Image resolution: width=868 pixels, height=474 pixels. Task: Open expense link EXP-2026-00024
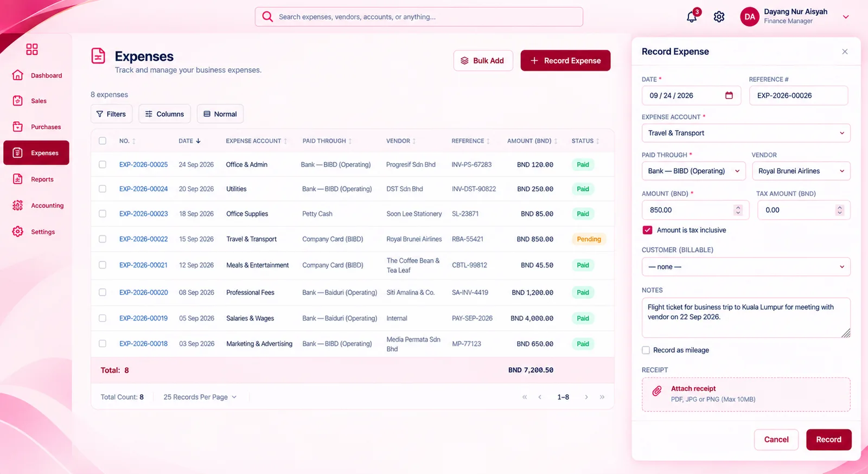(x=143, y=189)
